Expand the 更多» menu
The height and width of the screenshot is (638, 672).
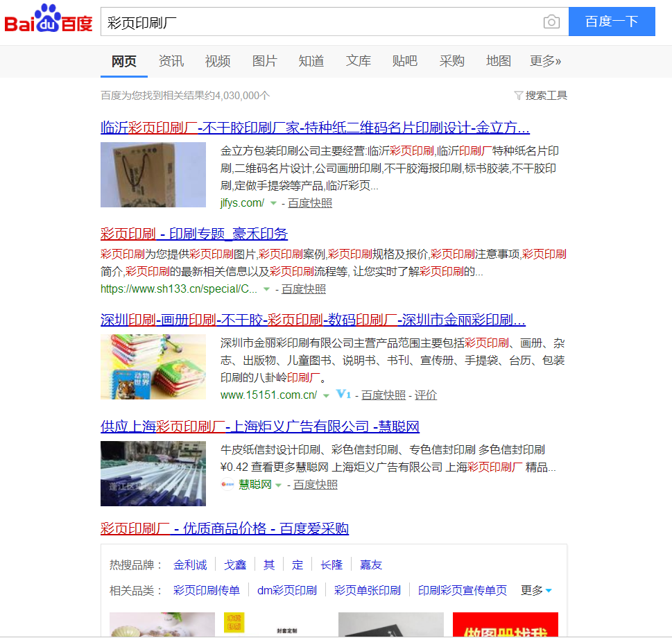point(546,61)
